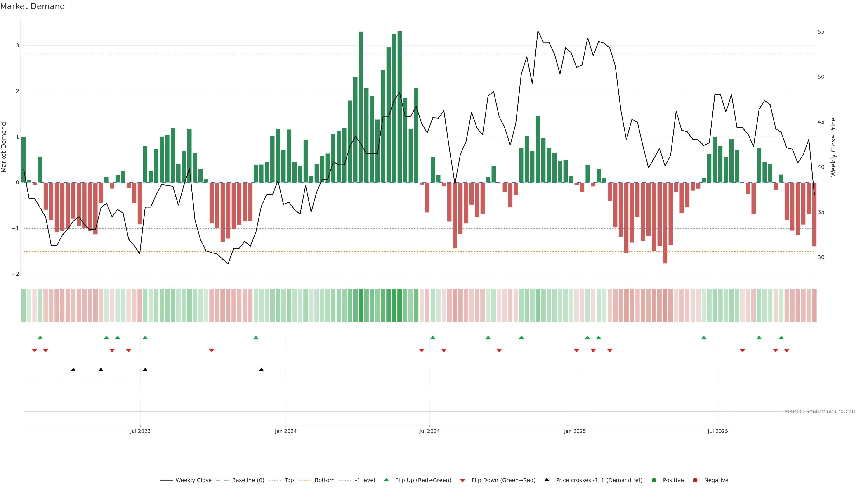
Task: Click the green Positive legend dot
Action: point(654,480)
